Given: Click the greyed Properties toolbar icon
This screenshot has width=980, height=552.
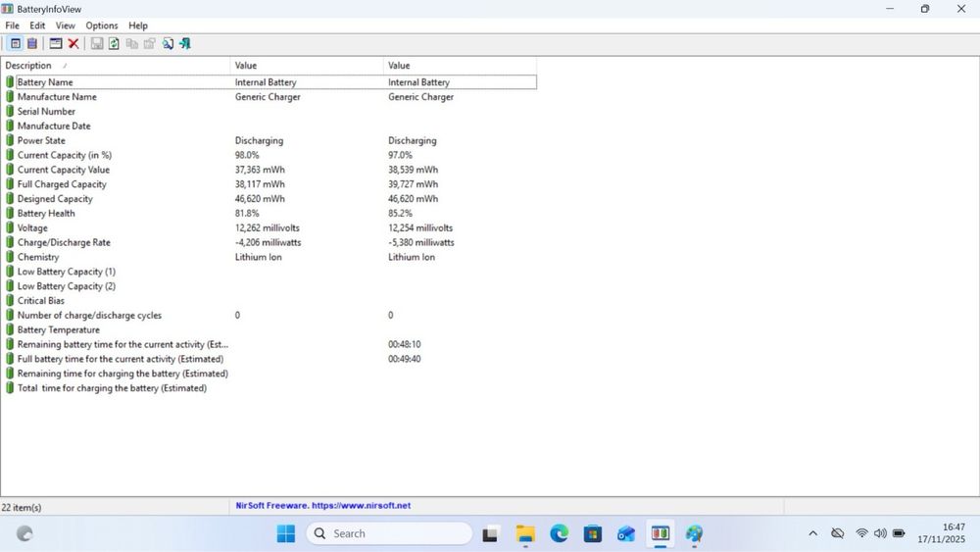Looking at the screenshot, I should (x=149, y=43).
